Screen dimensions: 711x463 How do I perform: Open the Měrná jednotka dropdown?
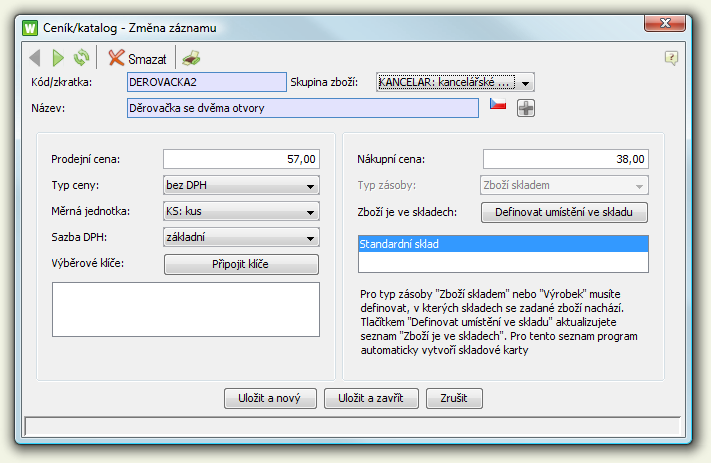point(310,211)
